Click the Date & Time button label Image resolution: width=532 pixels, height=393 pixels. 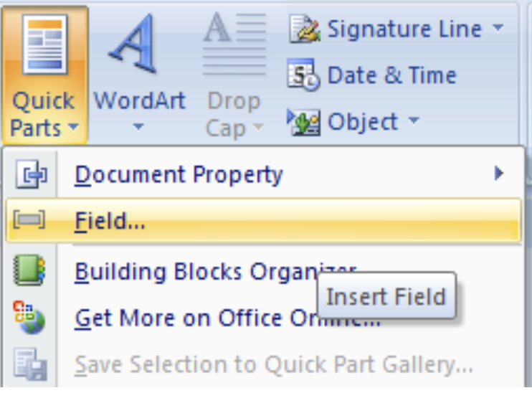[x=392, y=75]
